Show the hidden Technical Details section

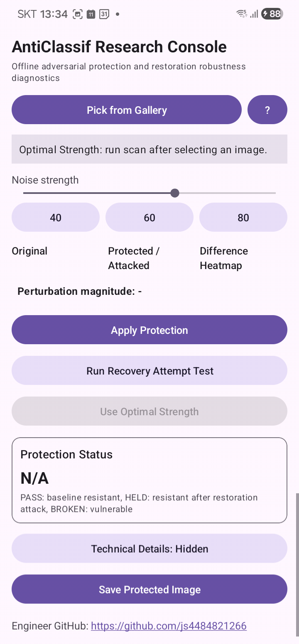click(149, 549)
